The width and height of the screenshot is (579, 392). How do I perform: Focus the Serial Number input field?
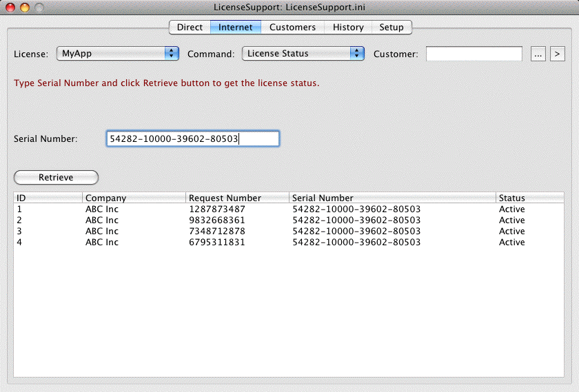pos(192,139)
